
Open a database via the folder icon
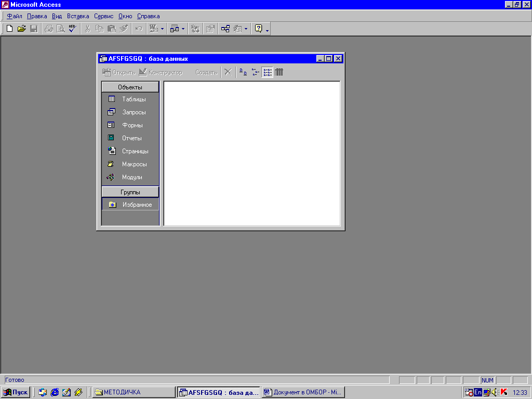(21, 29)
